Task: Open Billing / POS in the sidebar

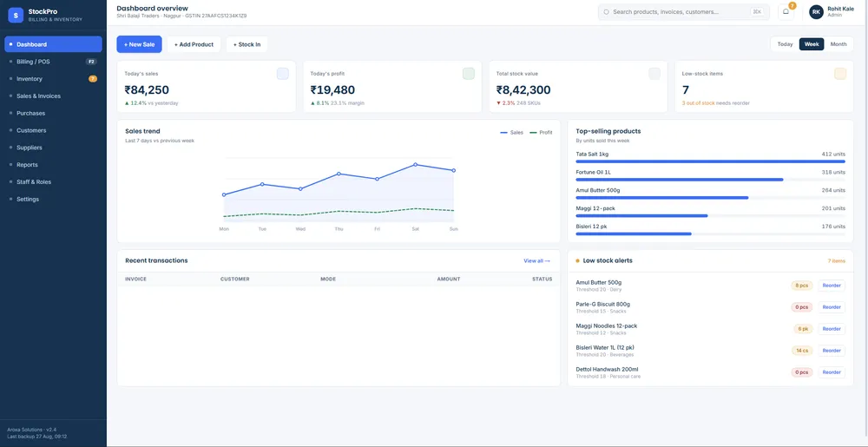Action: click(x=53, y=62)
